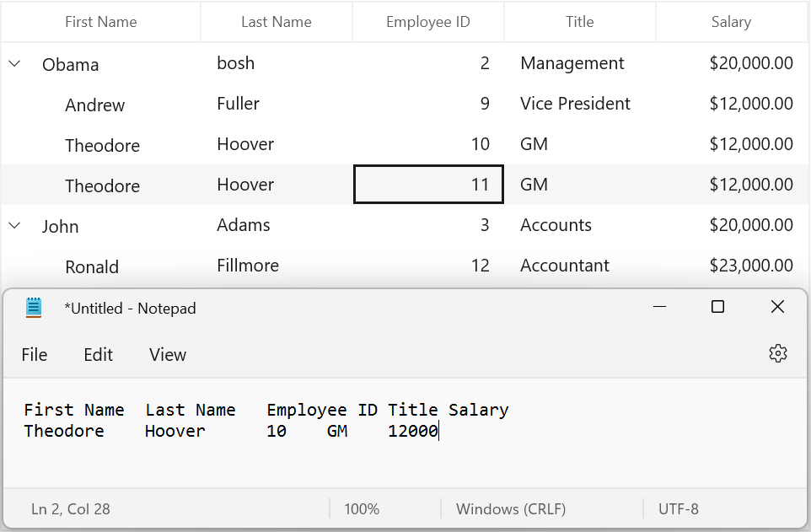
Task: Click Employee ID cell showing 9
Action: tap(428, 104)
